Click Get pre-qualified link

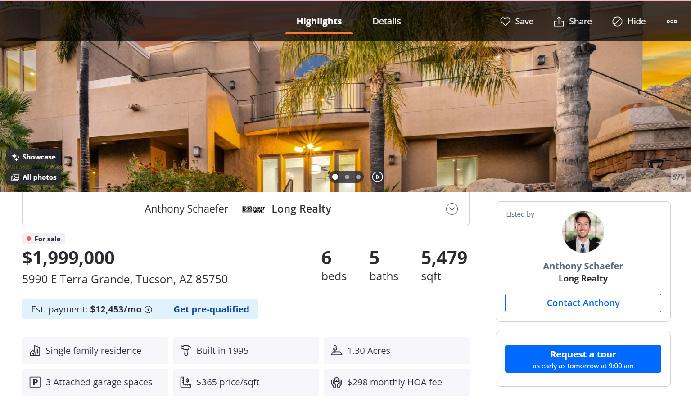click(211, 309)
